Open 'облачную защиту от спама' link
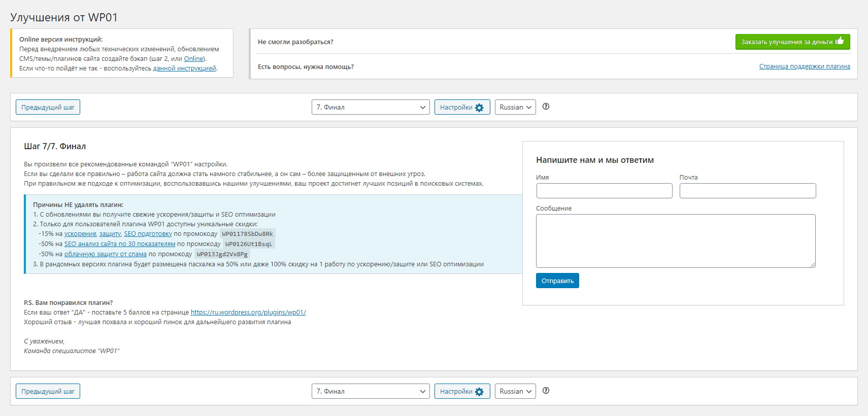Screen dimensions: 868x416 (x=106, y=254)
